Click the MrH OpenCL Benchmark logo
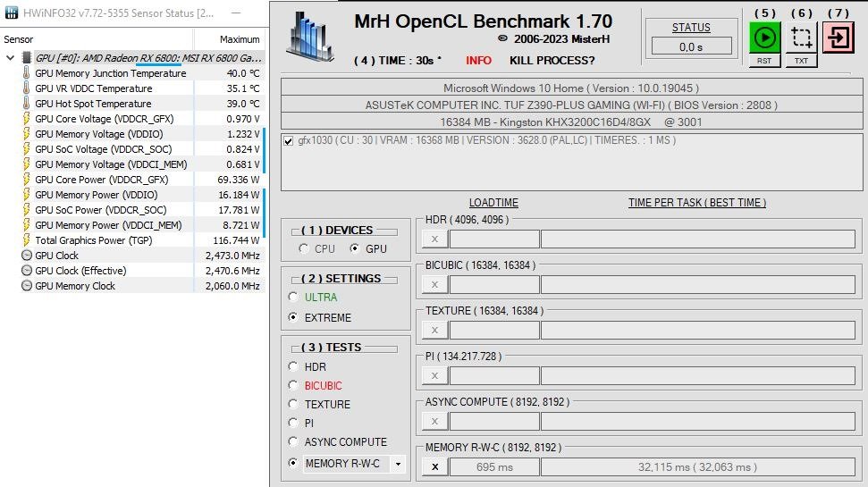Viewport: 868px width, 487px height. (310, 37)
